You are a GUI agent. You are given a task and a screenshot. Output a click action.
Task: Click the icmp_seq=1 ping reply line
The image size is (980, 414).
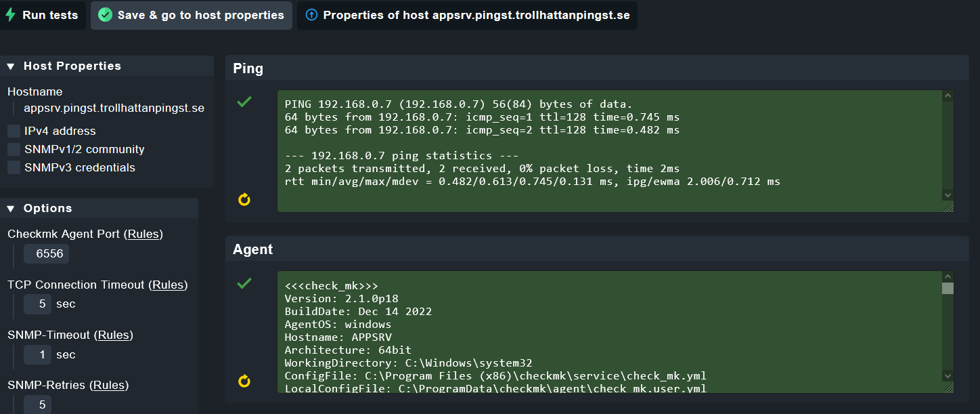(x=482, y=117)
